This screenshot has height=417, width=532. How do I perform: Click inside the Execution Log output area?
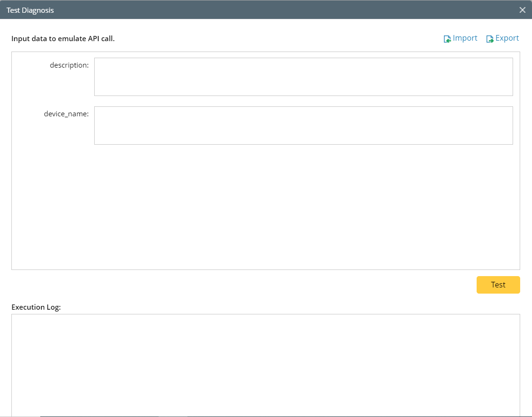click(x=266, y=364)
